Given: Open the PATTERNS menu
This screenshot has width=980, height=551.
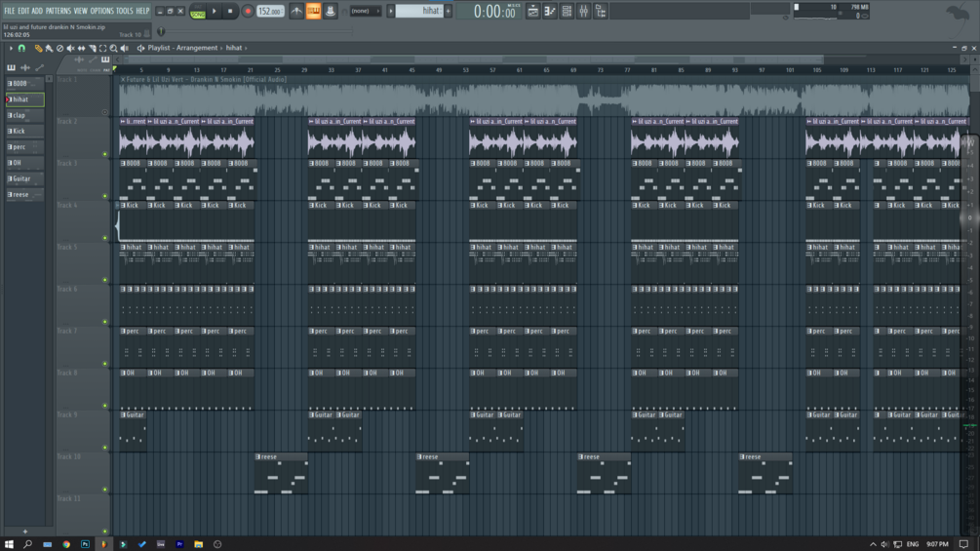Looking at the screenshot, I should 59,11.
